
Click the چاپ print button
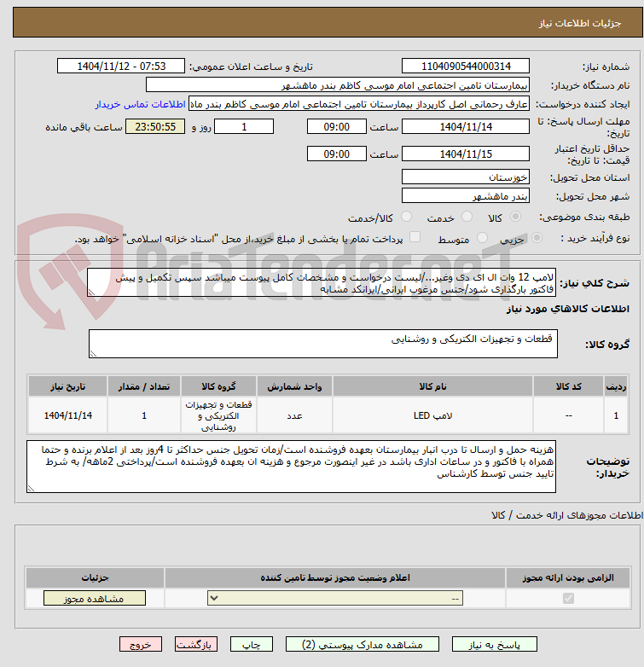[252, 645]
